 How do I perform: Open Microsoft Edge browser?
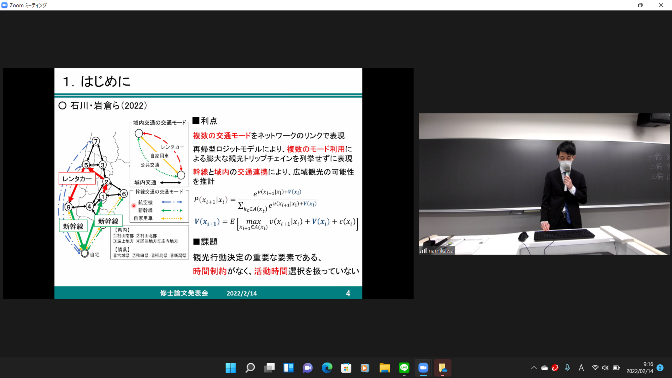[x=327, y=368]
